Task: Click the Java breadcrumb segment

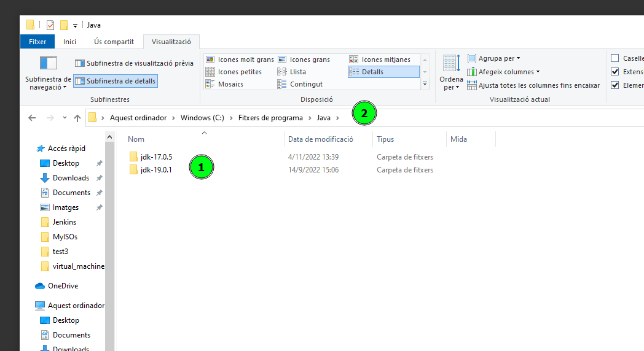Action: (324, 118)
